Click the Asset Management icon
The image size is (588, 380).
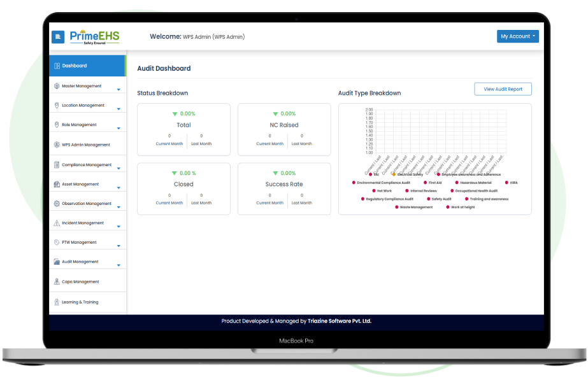[x=57, y=185]
